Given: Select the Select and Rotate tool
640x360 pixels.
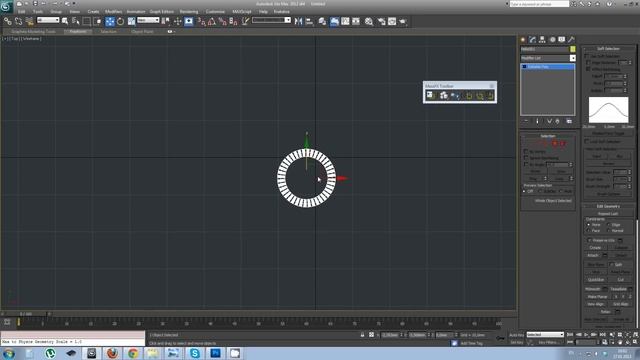Looking at the screenshot, I should pyautogui.click(x=120, y=21).
